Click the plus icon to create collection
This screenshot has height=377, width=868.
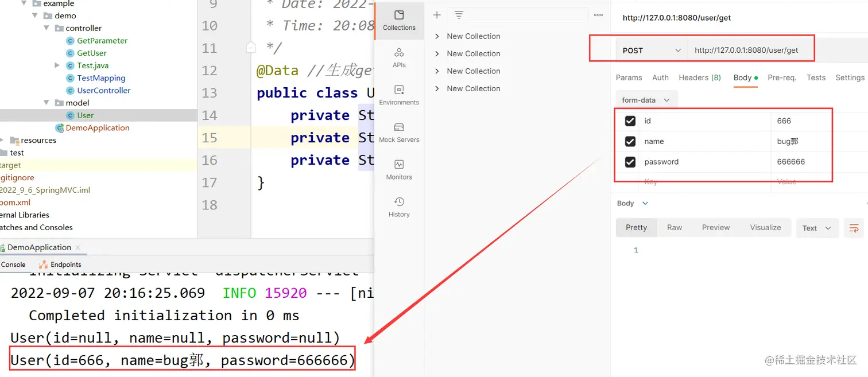[437, 15]
